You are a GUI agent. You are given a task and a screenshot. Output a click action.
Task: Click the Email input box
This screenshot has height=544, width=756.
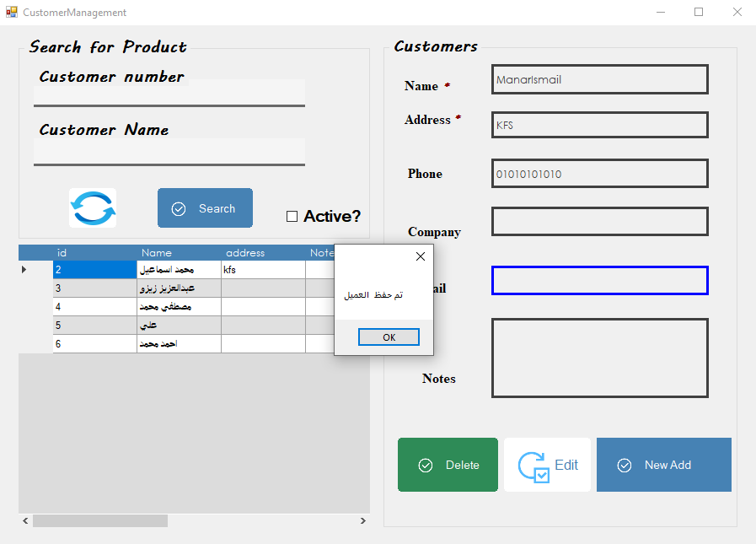click(599, 281)
